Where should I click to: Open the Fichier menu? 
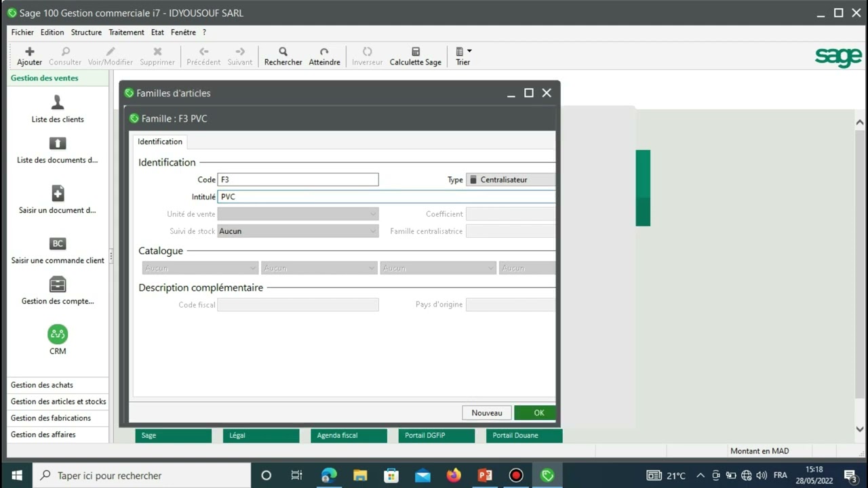pos(22,32)
